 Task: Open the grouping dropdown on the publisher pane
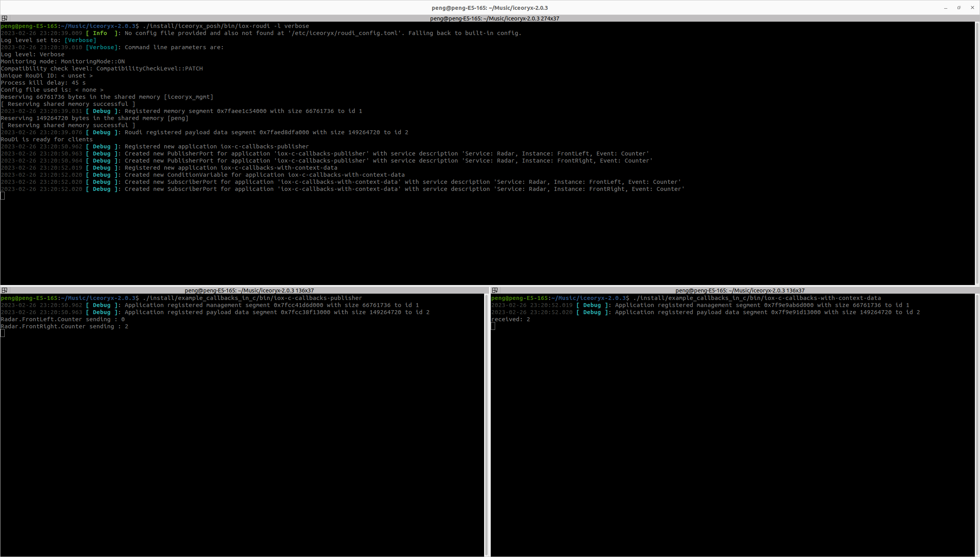coord(4,291)
